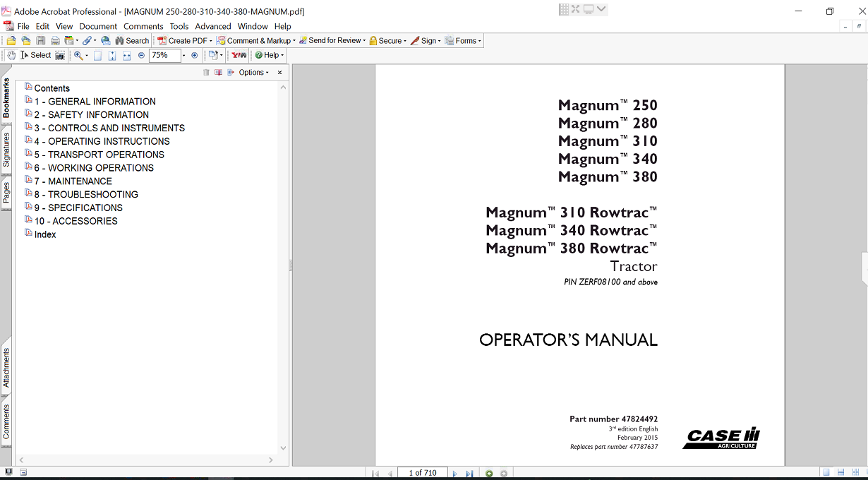Click the next page arrow
Screen dimensions: 868x480
click(454, 474)
